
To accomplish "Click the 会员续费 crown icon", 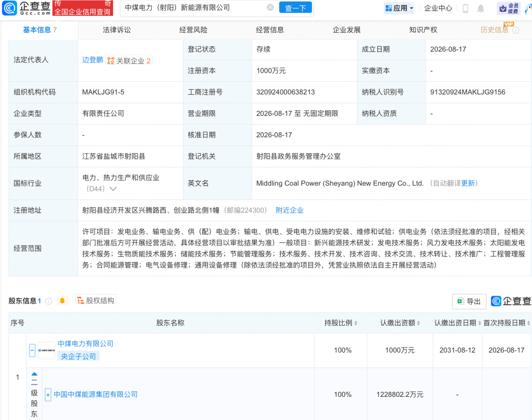I will [x=508, y=8].
